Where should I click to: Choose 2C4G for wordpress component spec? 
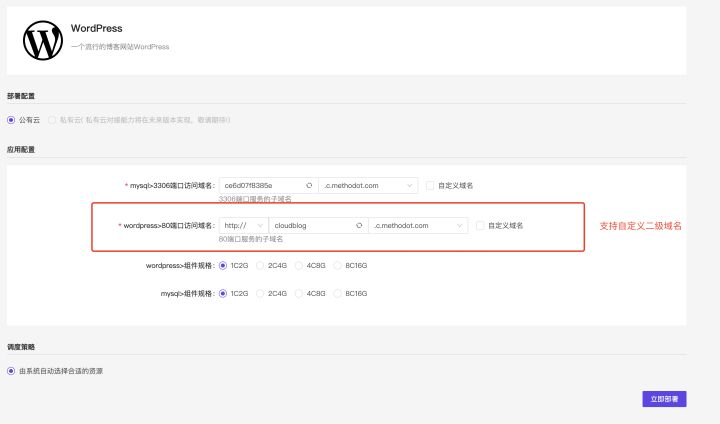tap(260, 266)
